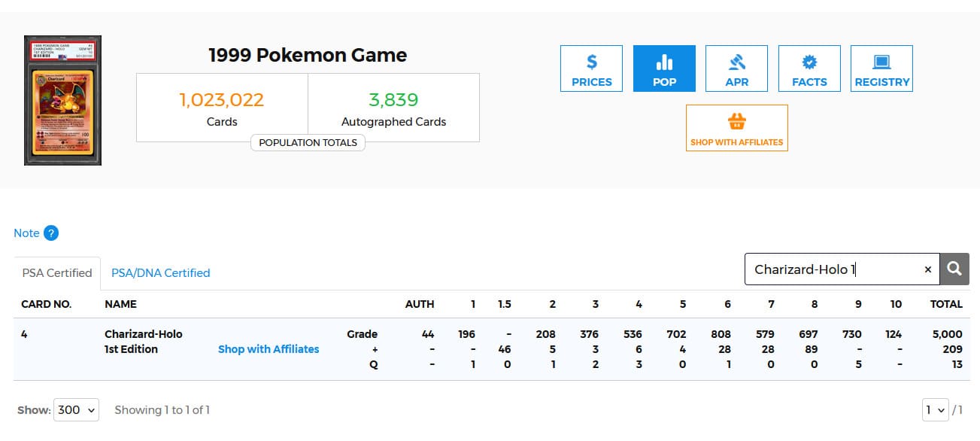Click the Note link text

click(x=26, y=233)
